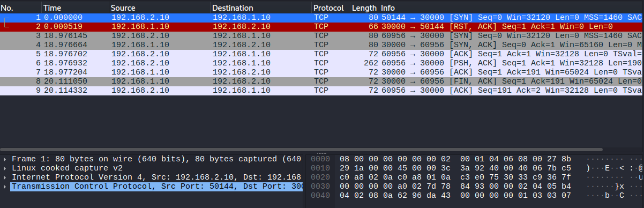Click the Info column header
Image resolution: width=644 pixels, height=208 pixels.
point(511,8)
